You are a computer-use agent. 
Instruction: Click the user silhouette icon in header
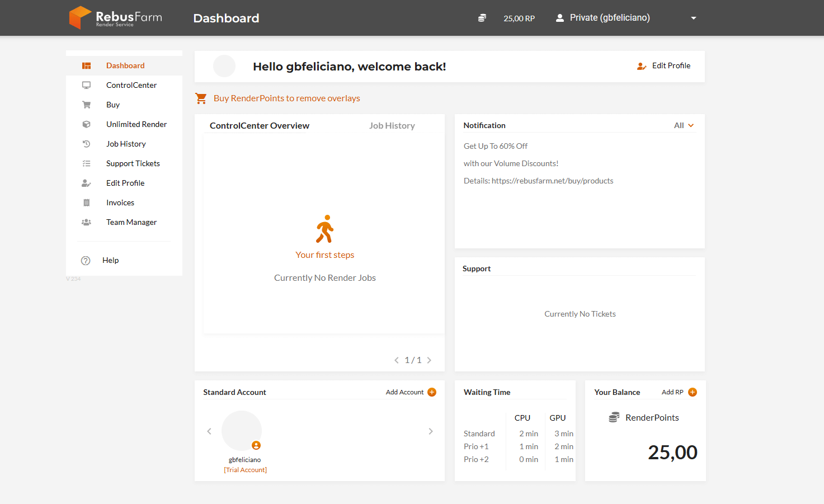click(x=559, y=18)
